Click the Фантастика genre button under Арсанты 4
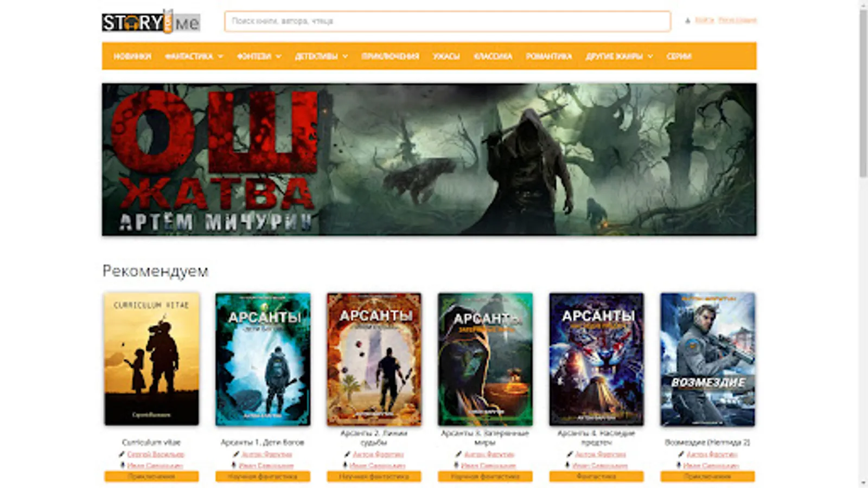 tap(596, 477)
